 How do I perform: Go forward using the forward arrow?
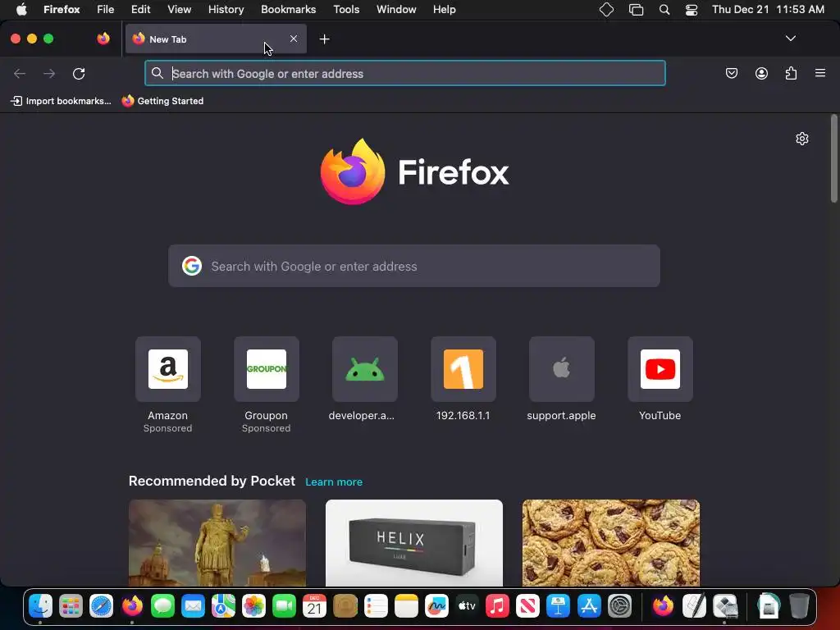click(49, 73)
